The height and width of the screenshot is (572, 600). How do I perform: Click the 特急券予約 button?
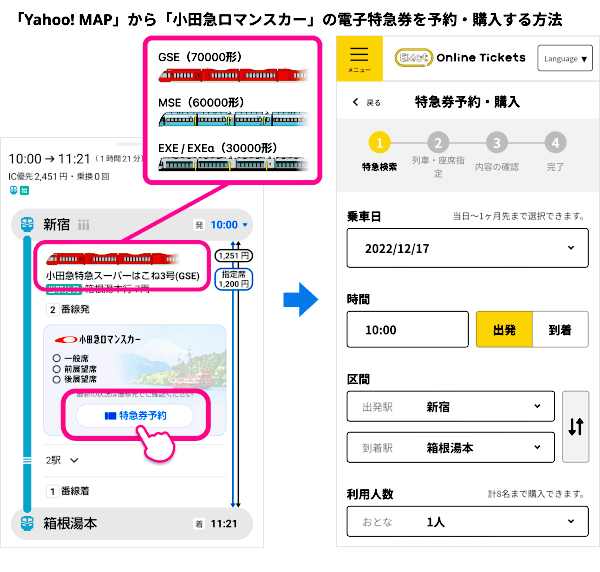tap(135, 416)
